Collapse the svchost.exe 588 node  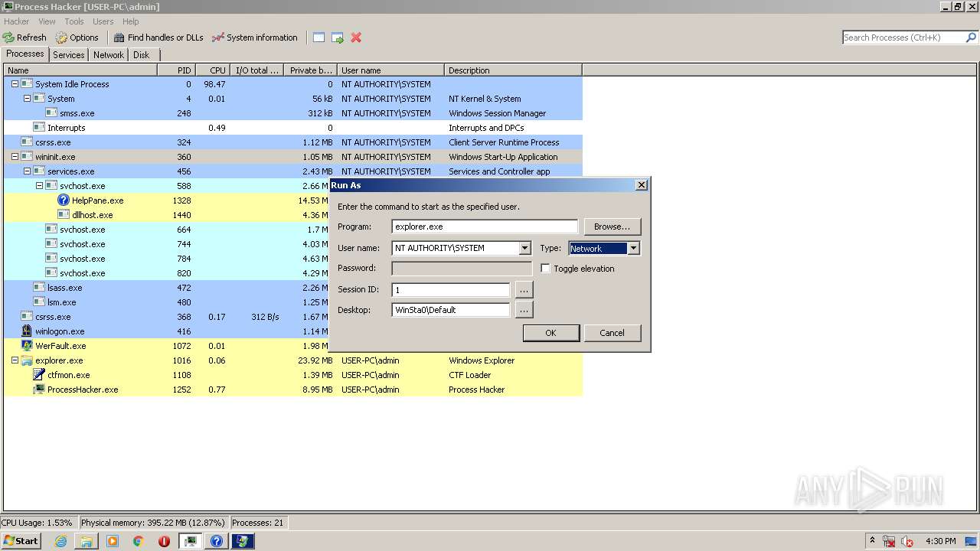pyautogui.click(x=39, y=186)
